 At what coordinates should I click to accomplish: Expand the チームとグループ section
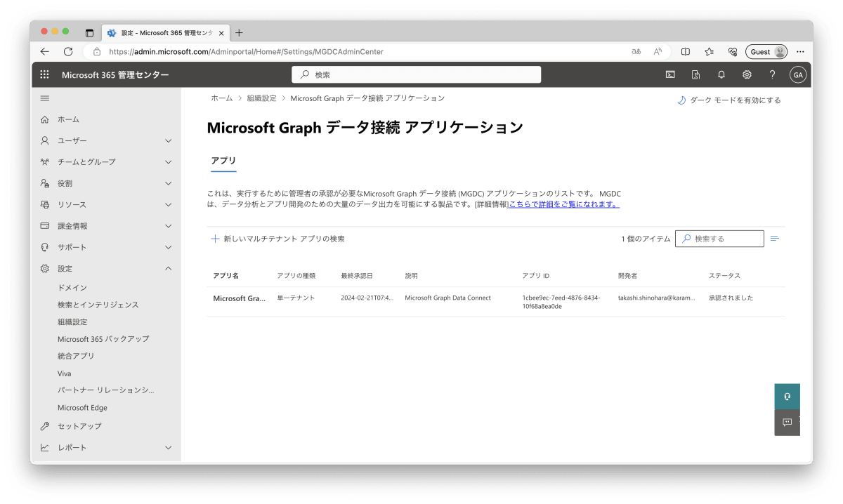[168, 162]
